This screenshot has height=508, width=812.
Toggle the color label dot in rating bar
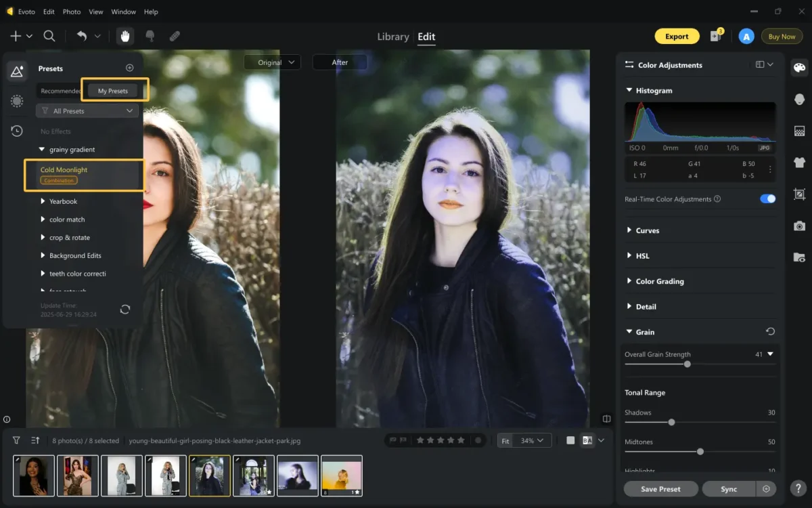pos(478,440)
